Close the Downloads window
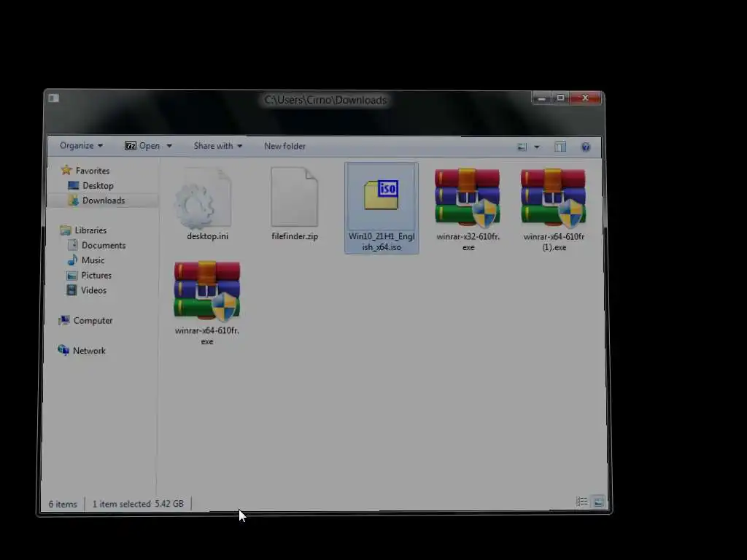The image size is (747, 560). click(x=586, y=98)
